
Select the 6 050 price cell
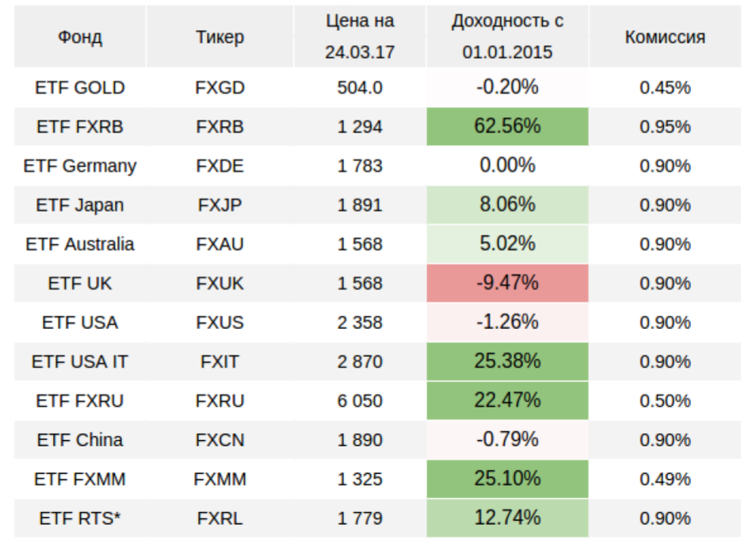pyautogui.click(x=360, y=401)
